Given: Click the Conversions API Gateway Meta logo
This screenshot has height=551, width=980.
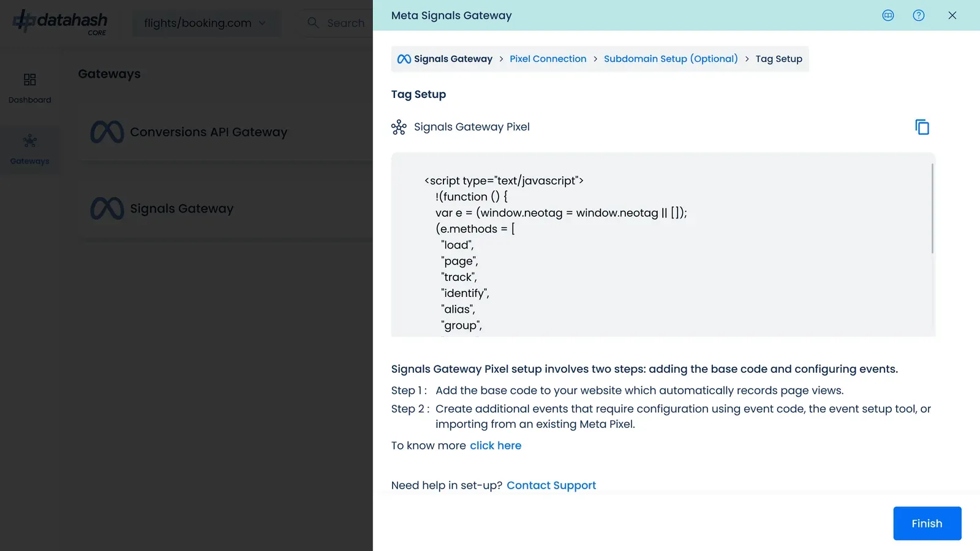Looking at the screenshot, I should point(107,132).
